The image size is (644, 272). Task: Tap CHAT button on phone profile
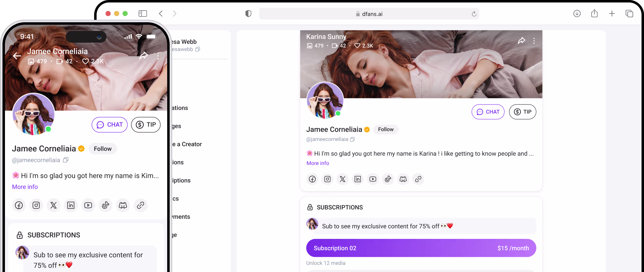[x=110, y=125]
